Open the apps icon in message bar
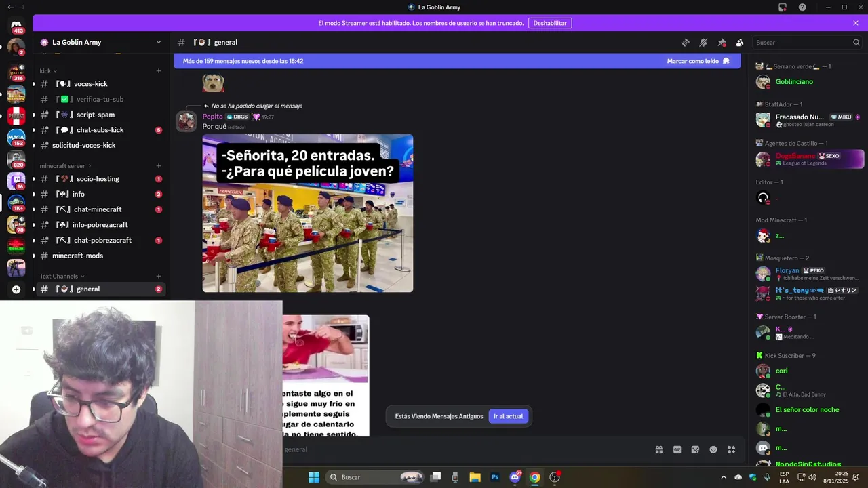868x488 pixels. 732,449
